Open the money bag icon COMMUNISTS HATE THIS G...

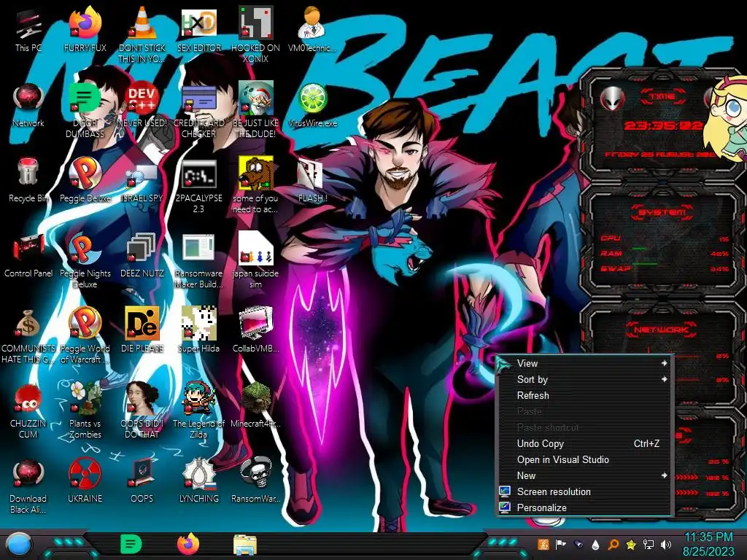[28, 324]
